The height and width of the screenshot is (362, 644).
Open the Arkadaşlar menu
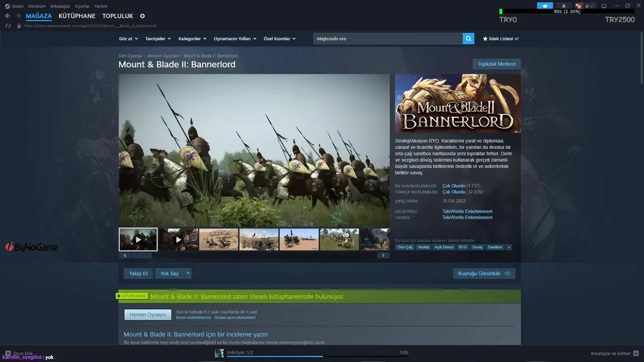60,6
